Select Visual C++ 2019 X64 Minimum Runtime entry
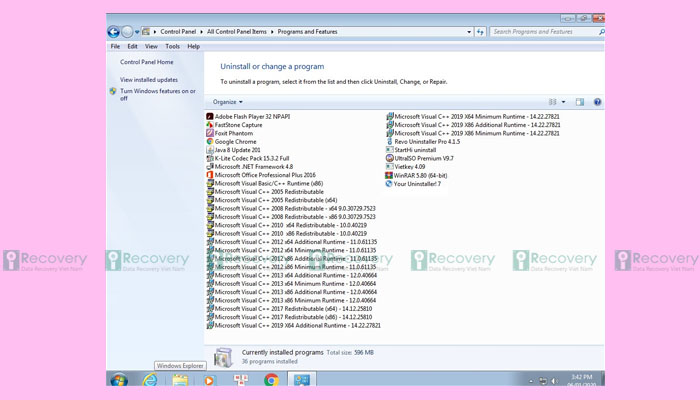 tap(473, 116)
